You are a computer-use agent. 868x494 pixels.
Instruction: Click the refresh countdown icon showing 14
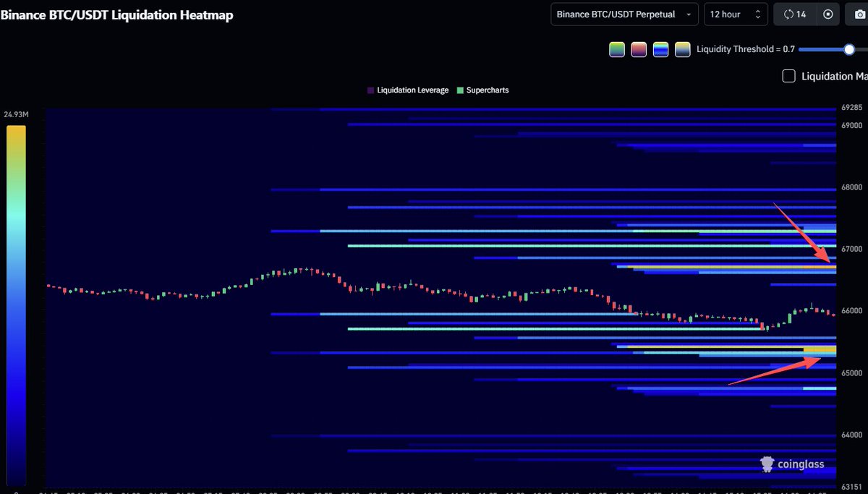(795, 14)
